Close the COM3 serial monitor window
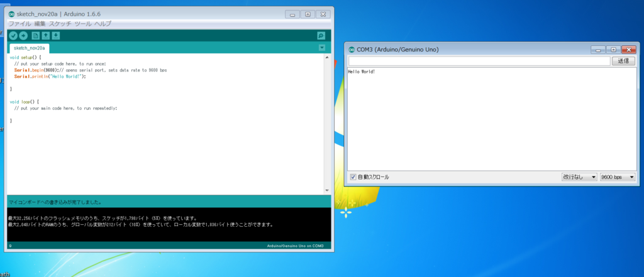644x277 pixels. 628,50
